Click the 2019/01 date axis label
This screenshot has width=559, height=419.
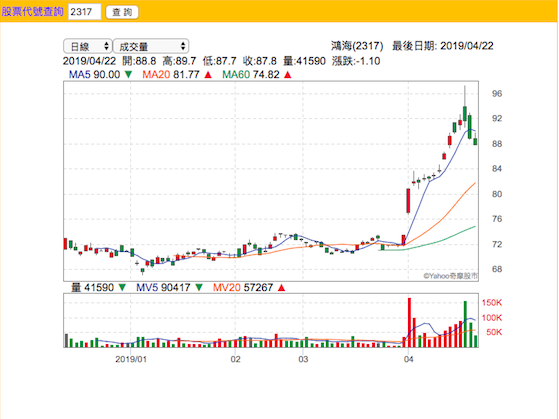pos(131,359)
